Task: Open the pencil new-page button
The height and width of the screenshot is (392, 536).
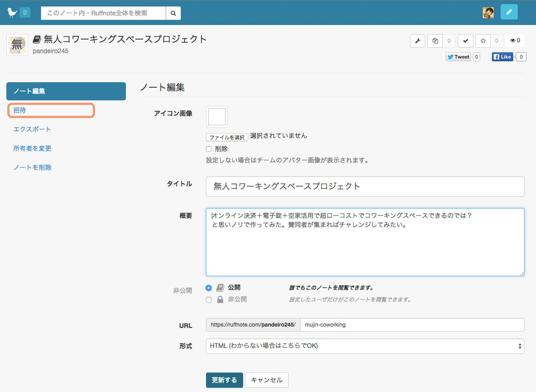Action: tap(509, 12)
